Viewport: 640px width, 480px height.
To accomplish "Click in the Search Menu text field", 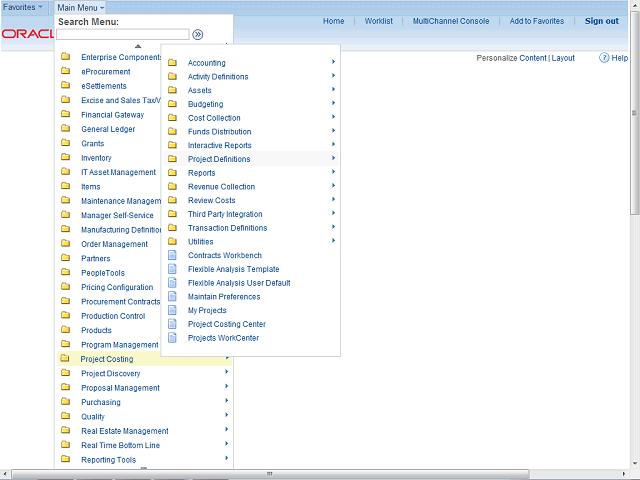I will 122,34.
